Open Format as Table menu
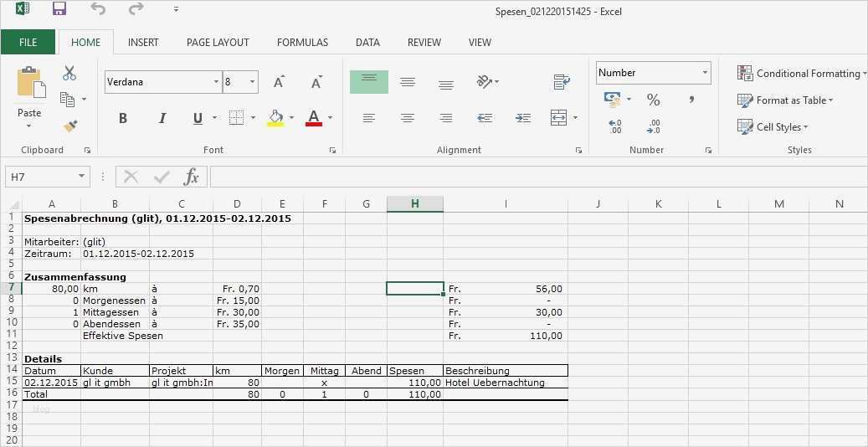Image resolution: width=868 pixels, height=447 pixels. [785, 100]
